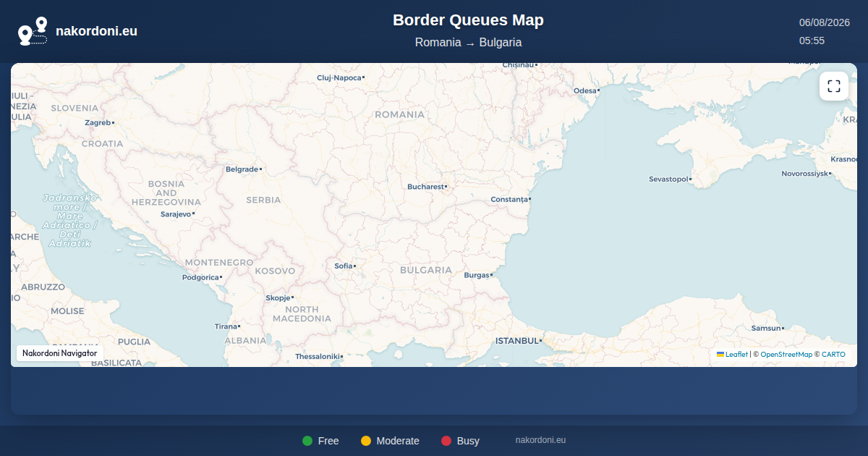Open the OpenStreetMap attribution link
The height and width of the screenshot is (456, 868).
tap(786, 355)
